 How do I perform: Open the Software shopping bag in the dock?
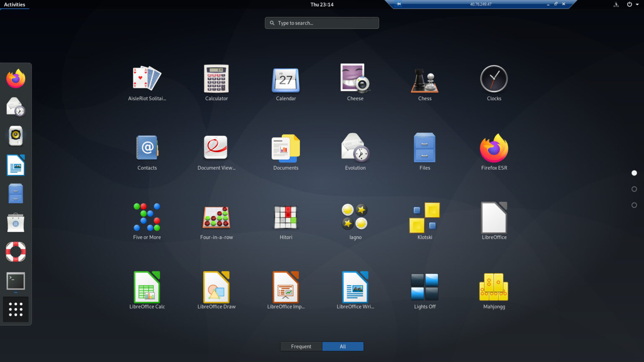point(16,223)
